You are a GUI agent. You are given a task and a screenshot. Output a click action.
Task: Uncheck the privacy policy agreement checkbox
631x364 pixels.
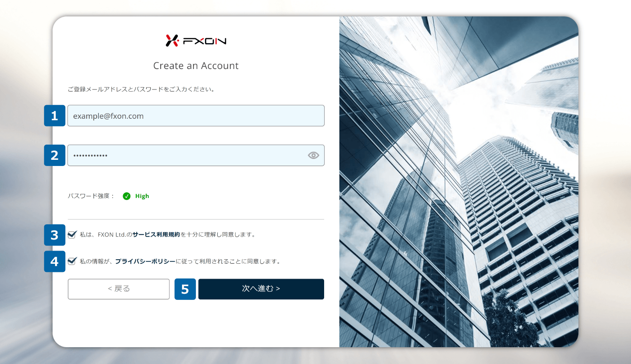pos(72,261)
